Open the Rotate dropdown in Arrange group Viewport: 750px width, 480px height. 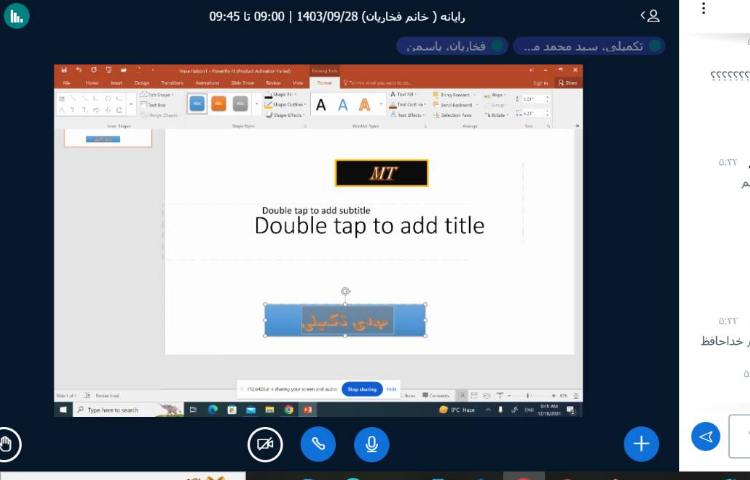coord(496,115)
